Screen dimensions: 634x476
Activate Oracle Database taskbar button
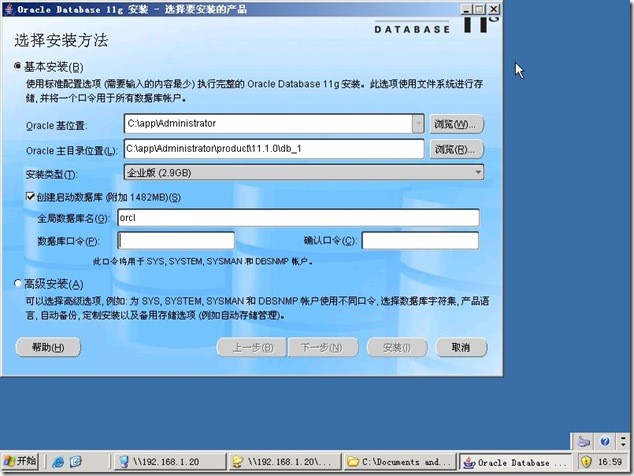516,462
